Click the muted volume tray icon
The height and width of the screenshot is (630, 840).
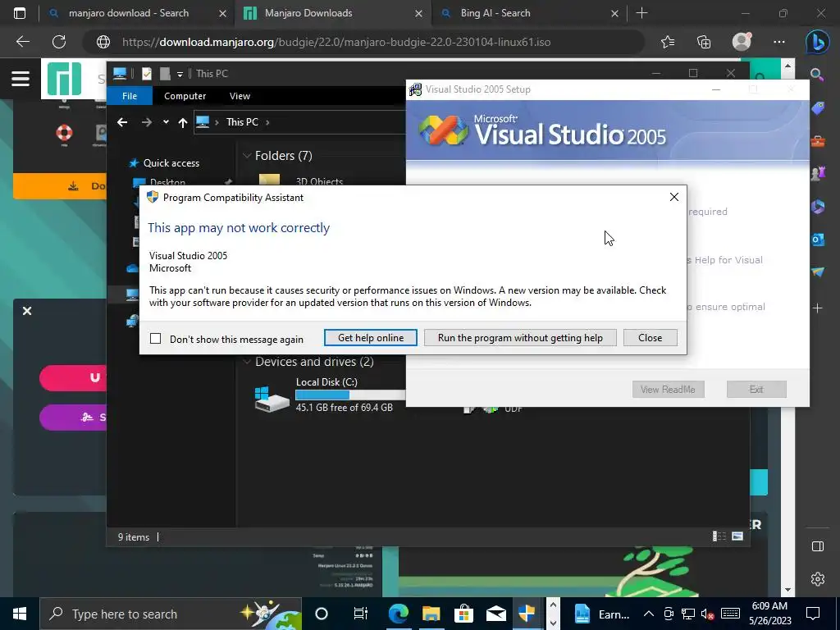708,614
